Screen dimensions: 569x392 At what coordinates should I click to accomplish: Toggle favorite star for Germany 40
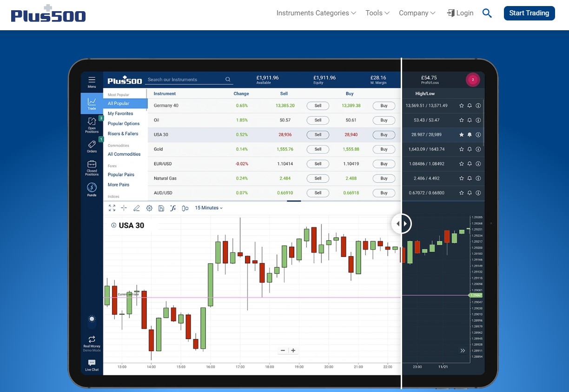[x=462, y=106]
